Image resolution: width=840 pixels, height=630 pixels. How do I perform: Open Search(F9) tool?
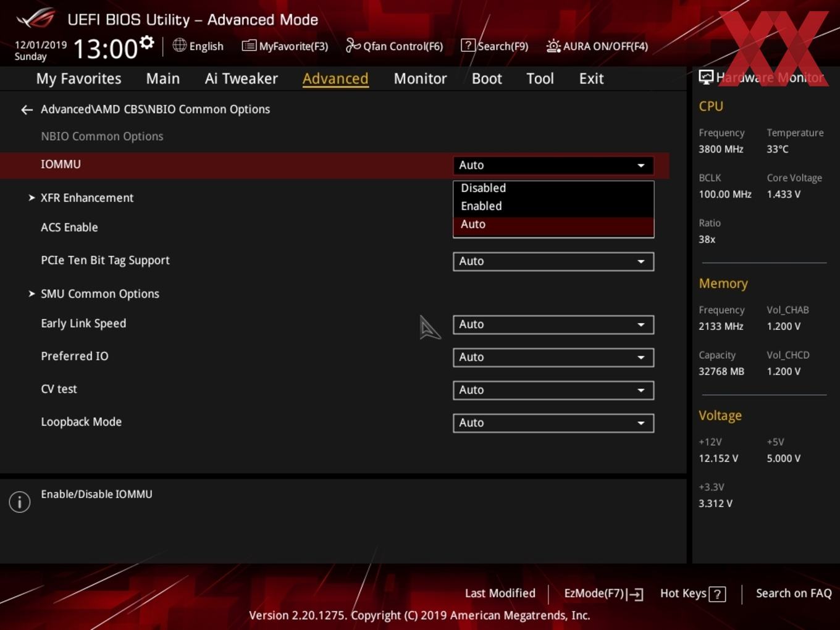[495, 46]
